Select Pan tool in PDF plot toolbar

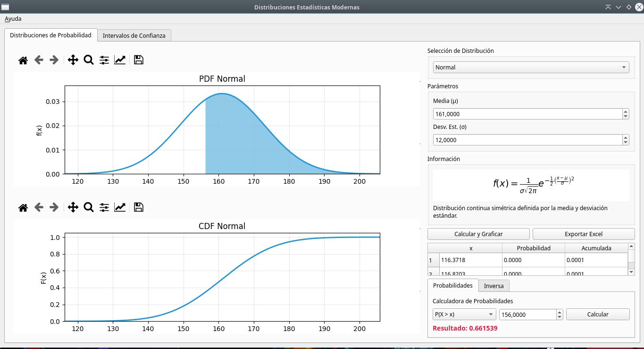(73, 60)
